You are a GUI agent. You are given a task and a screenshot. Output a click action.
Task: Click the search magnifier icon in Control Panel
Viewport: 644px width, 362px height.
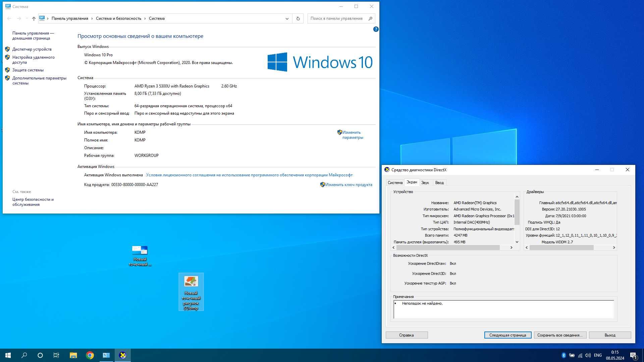(x=370, y=18)
